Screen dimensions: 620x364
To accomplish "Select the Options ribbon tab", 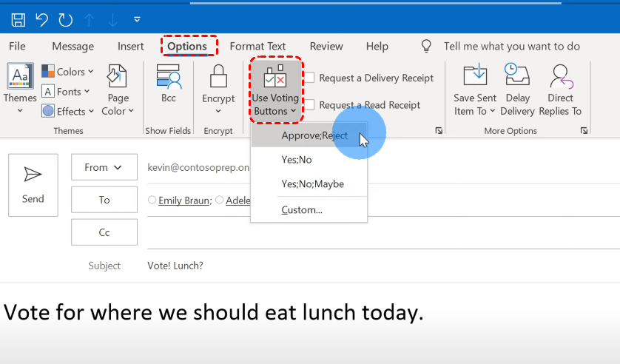I will [x=187, y=47].
